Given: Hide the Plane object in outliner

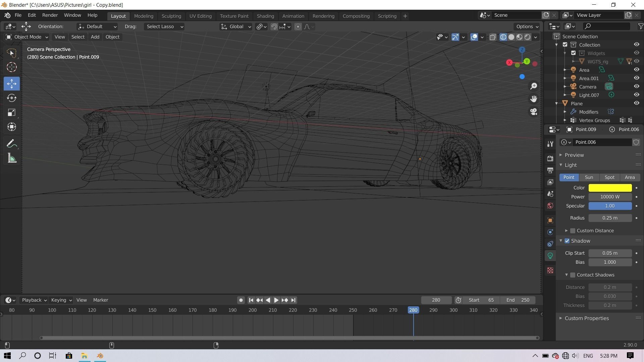Looking at the screenshot, I should pos(636,103).
